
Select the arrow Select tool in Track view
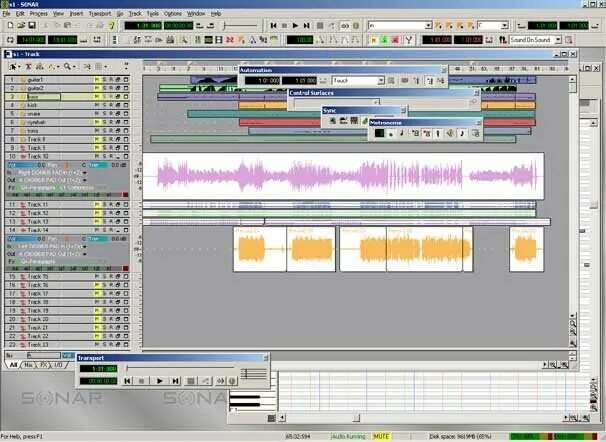click(13, 67)
